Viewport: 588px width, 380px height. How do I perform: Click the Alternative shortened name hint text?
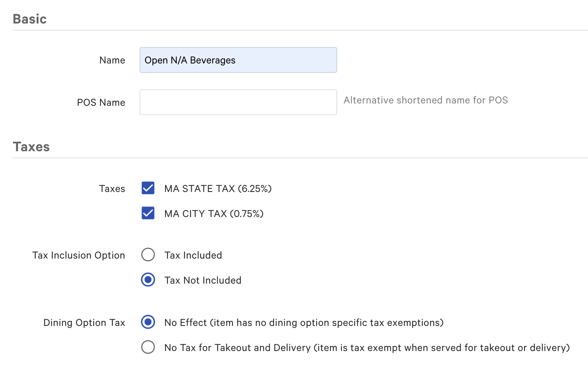pyautogui.click(x=426, y=100)
